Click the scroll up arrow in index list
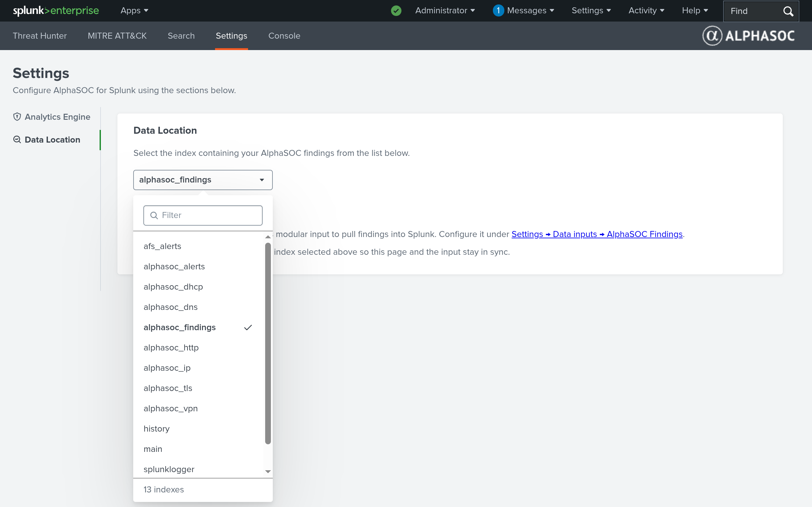 coord(268,237)
